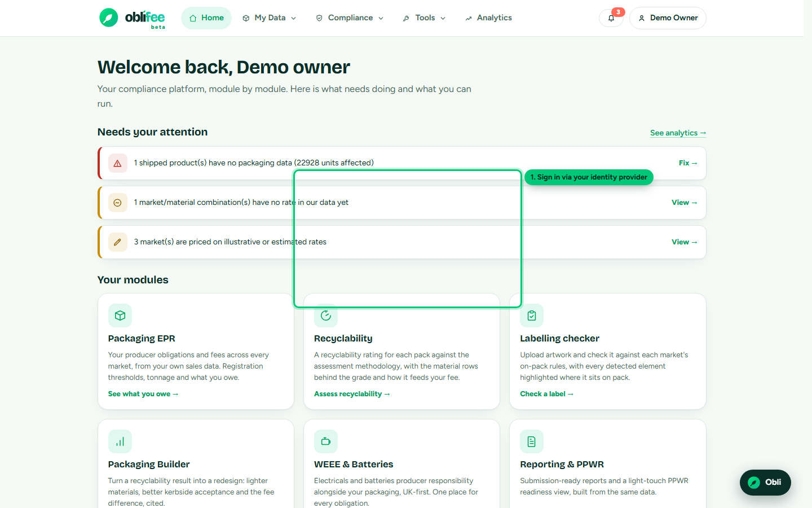Click View for the illustrative rates alert
The width and height of the screenshot is (812, 508).
click(685, 242)
